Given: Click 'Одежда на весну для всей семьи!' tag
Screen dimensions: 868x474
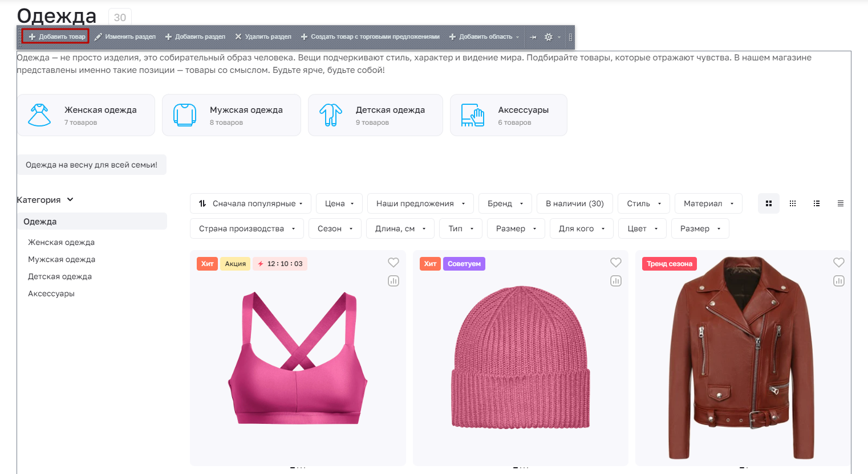Looking at the screenshot, I should point(92,165).
